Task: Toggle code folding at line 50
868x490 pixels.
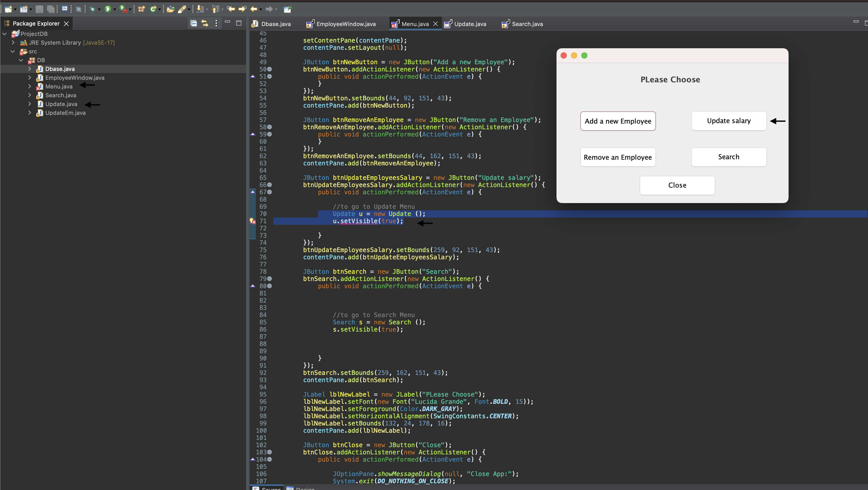Action: 269,69
